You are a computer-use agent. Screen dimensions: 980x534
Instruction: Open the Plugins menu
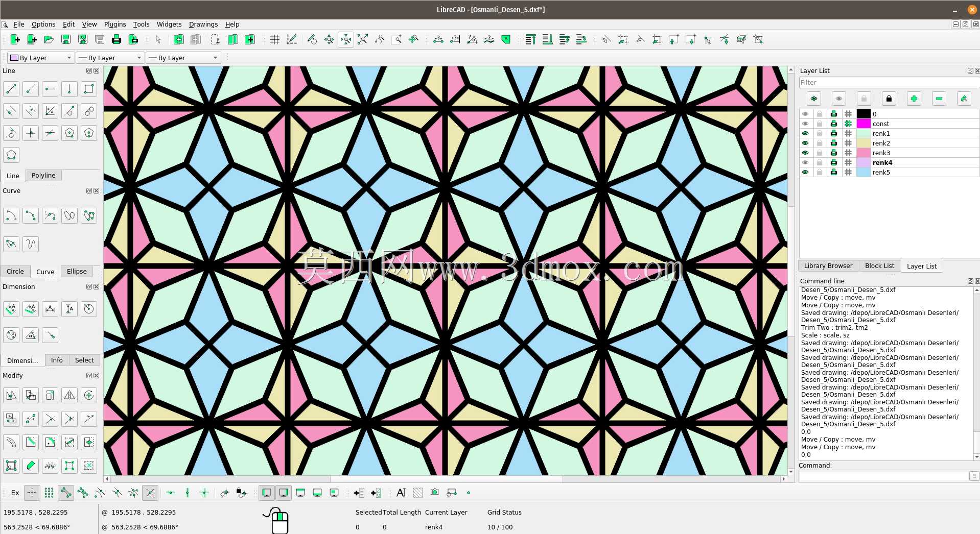click(x=115, y=24)
